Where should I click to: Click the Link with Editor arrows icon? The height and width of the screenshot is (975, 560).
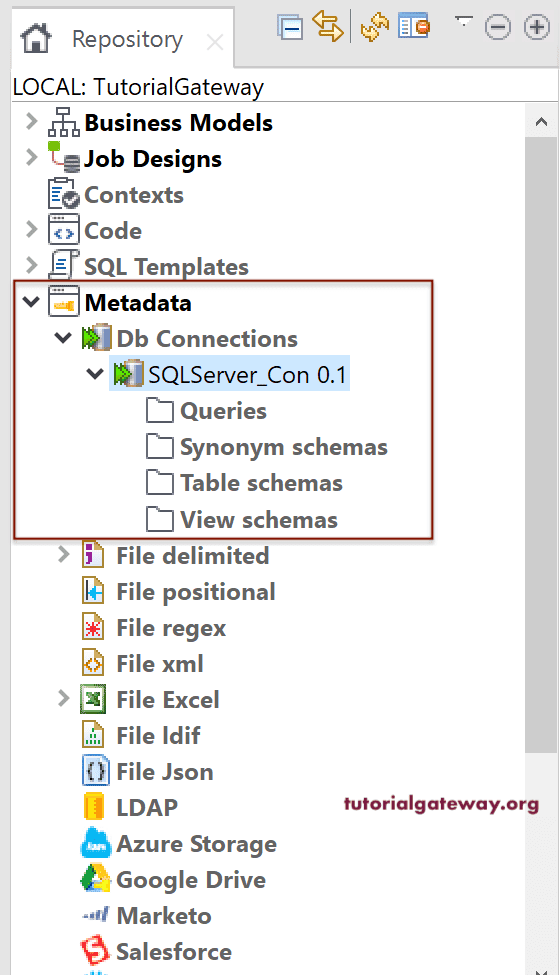(x=328, y=26)
